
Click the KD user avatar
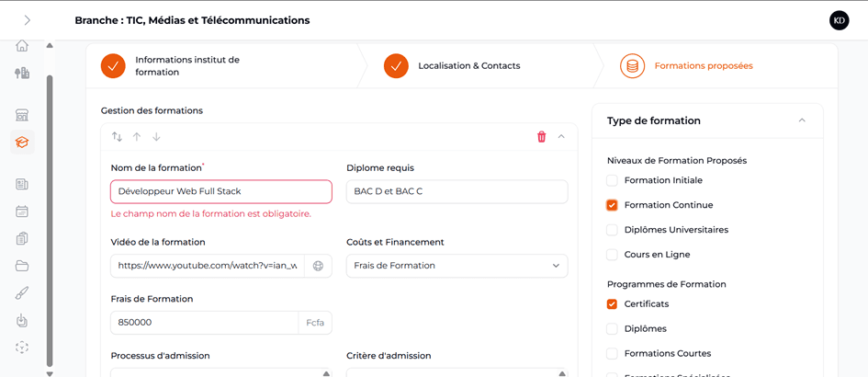(840, 20)
